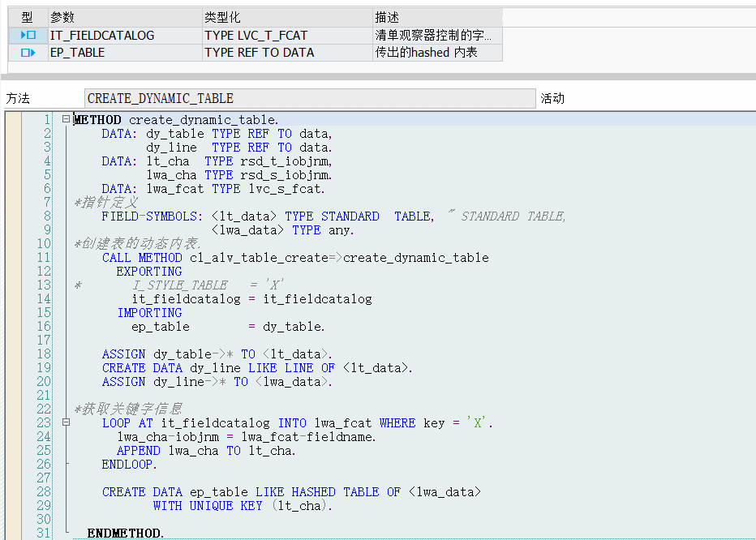Click the inline comment 'STANDARD TABLE,' on line 8
Viewport: 756px width, 540px height.
click(x=513, y=216)
